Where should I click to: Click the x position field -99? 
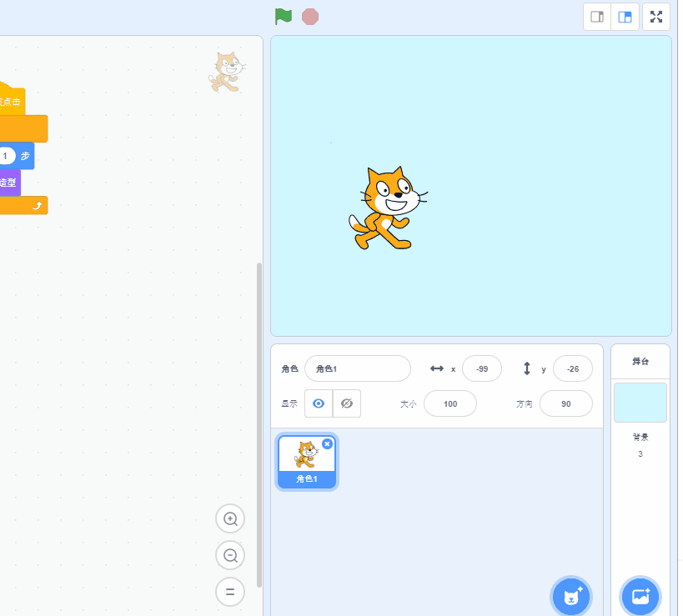point(482,368)
